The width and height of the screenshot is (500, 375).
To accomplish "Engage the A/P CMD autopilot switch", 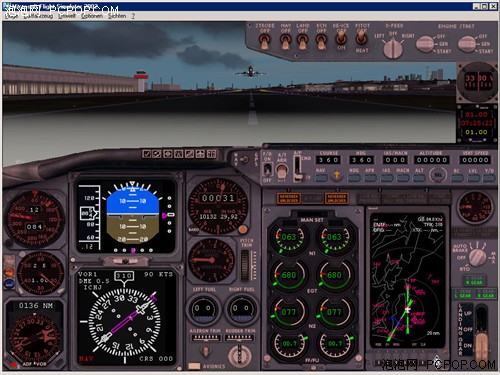I will (x=297, y=169).
